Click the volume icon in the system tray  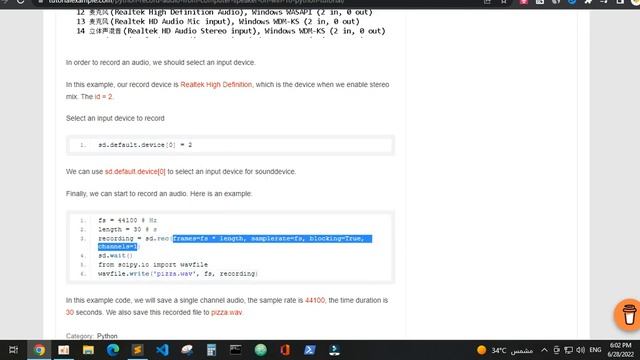(x=580, y=350)
